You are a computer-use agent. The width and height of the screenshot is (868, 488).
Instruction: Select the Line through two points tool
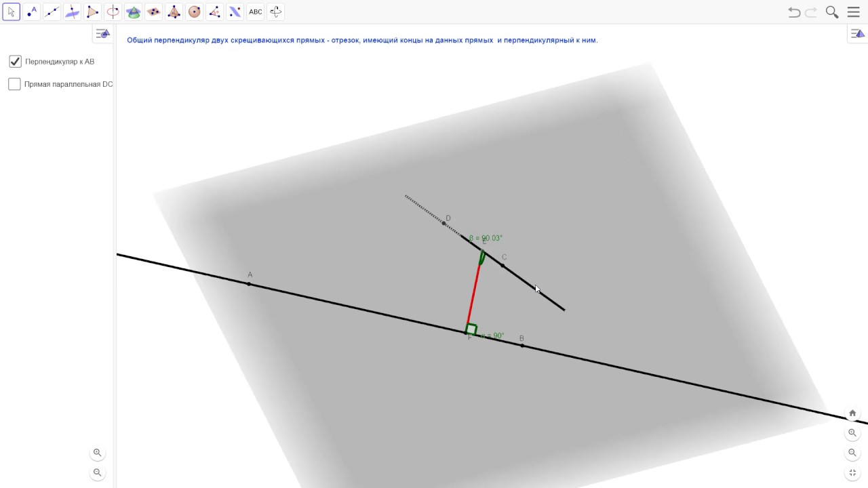pyautogui.click(x=52, y=12)
